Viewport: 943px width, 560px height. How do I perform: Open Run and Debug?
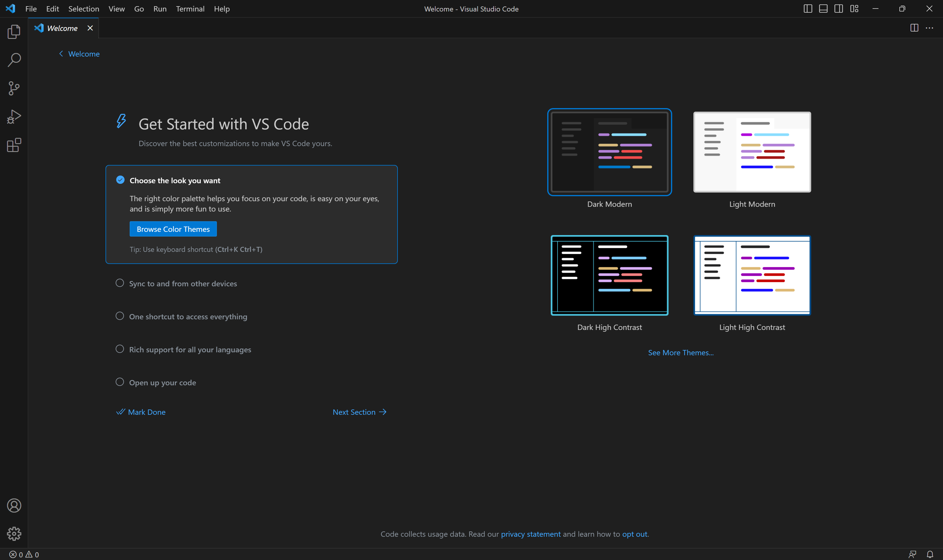tap(14, 116)
